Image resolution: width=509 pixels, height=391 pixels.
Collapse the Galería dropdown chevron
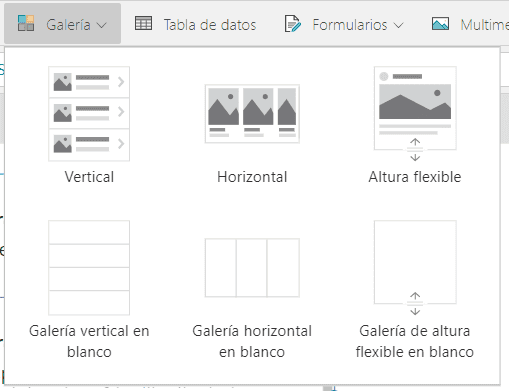point(101,25)
